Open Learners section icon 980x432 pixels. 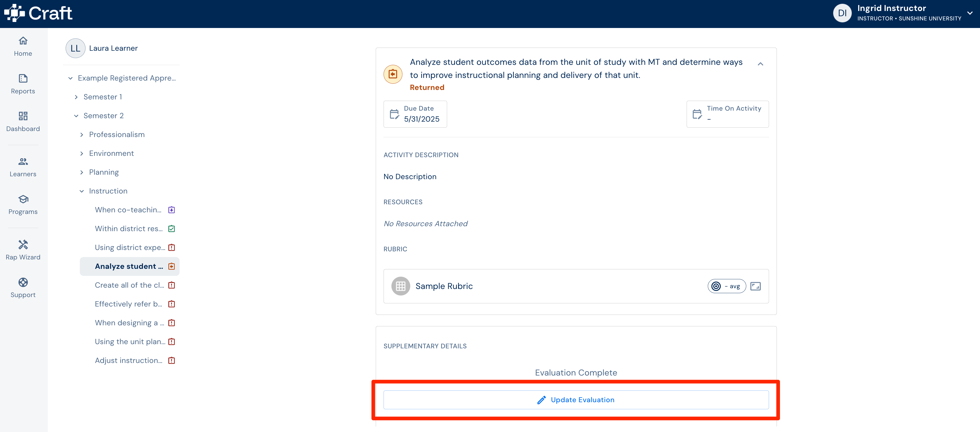[23, 161]
